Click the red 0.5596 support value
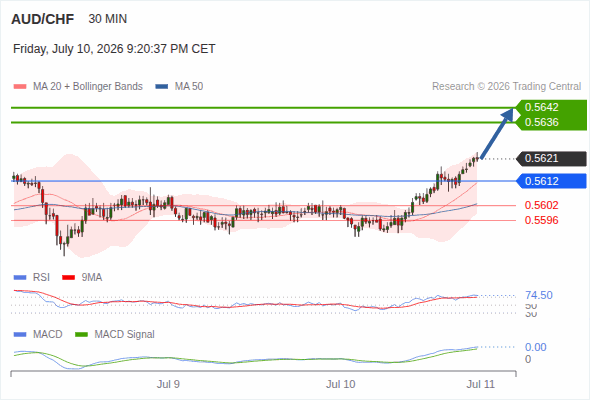This screenshot has height=400, width=590. click(x=541, y=221)
